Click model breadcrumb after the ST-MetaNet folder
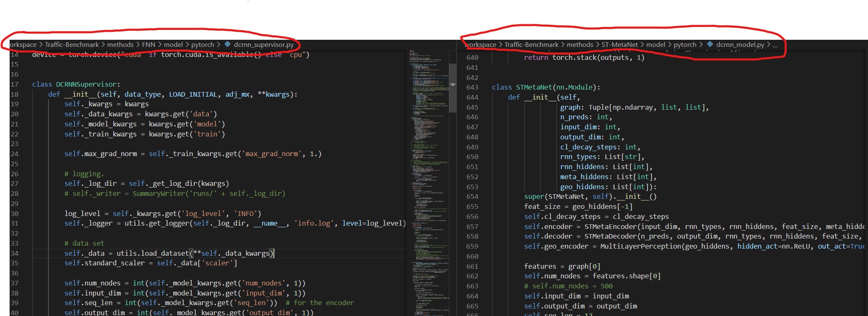Screen dimensions: 868x316 pyautogui.click(x=655, y=44)
